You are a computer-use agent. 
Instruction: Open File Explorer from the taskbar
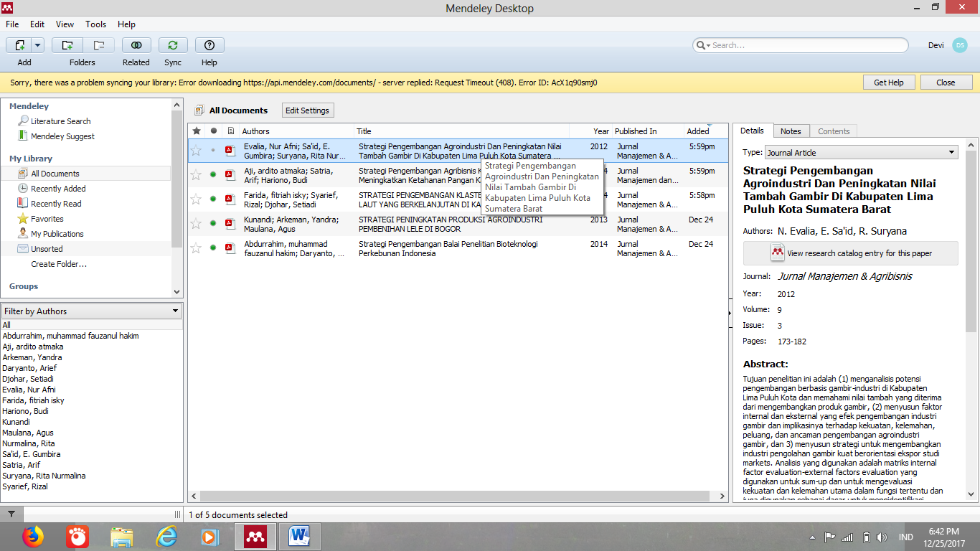[x=122, y=537]
